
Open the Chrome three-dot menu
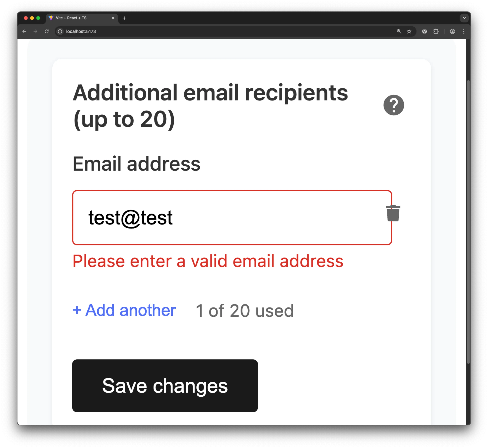pos(463,31)
